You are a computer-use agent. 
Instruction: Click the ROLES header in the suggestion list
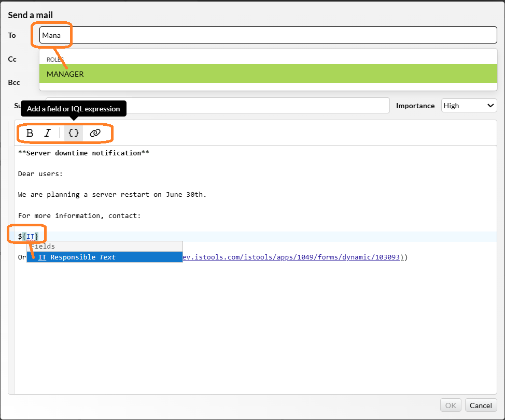[54, 60]
